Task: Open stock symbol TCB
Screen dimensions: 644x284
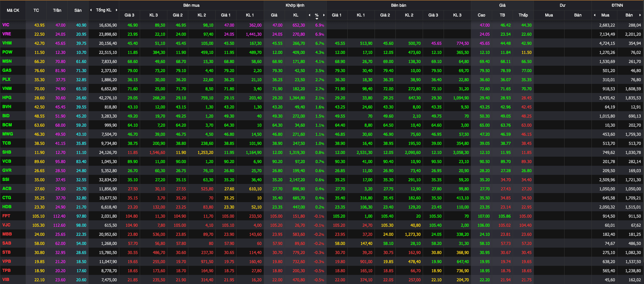Action: click(x=6, y=143)
